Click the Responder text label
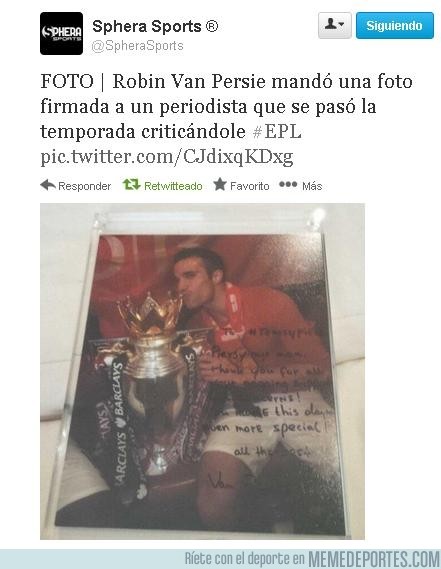441x569 pixels. [x=84, y=186]
